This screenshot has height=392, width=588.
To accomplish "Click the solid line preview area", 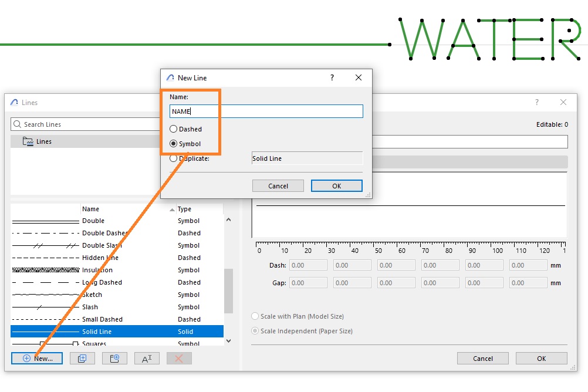I will point(410,205).
